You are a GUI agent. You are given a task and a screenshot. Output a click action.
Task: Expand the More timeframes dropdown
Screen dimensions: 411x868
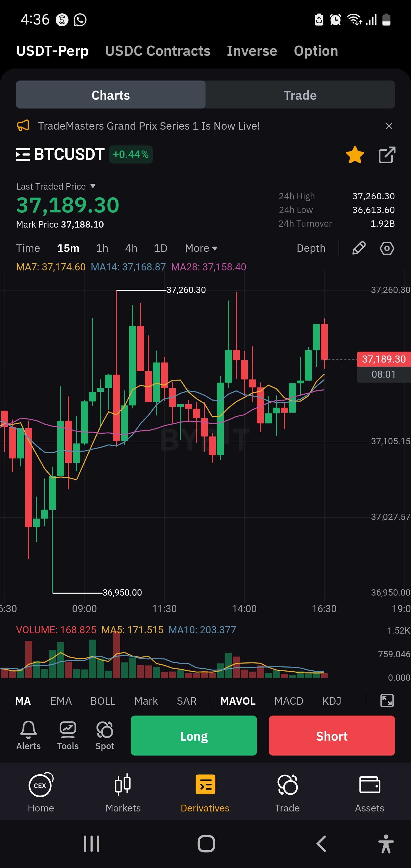tap(201, 248)
